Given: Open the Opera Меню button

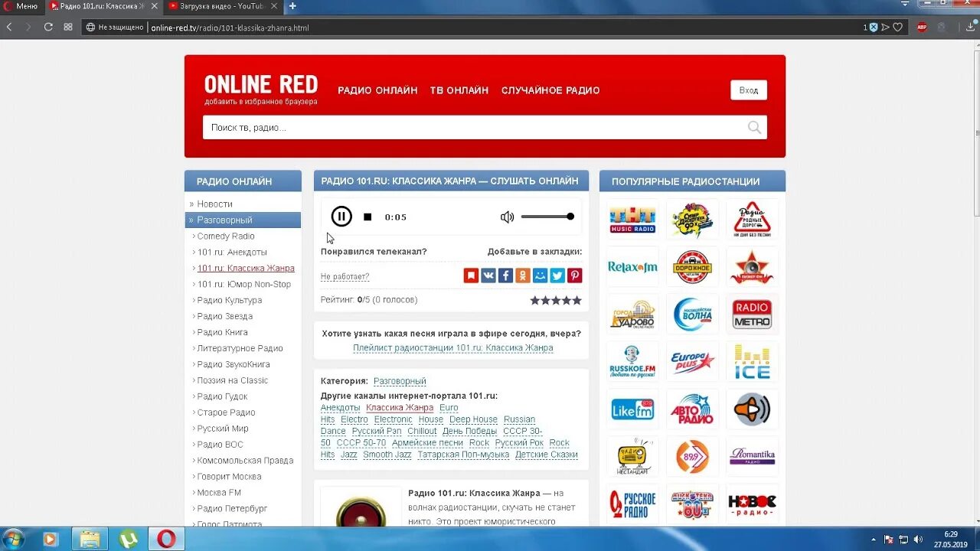Looking at the screenshot, I should (x=21, y=6).
